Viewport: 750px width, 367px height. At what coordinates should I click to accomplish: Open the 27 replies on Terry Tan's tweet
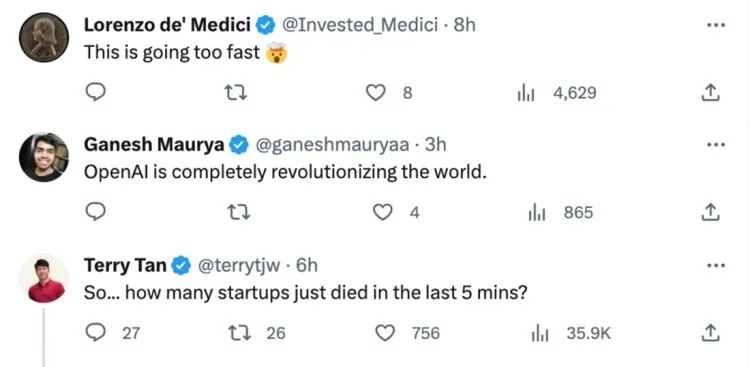click(x=112, y=333)
